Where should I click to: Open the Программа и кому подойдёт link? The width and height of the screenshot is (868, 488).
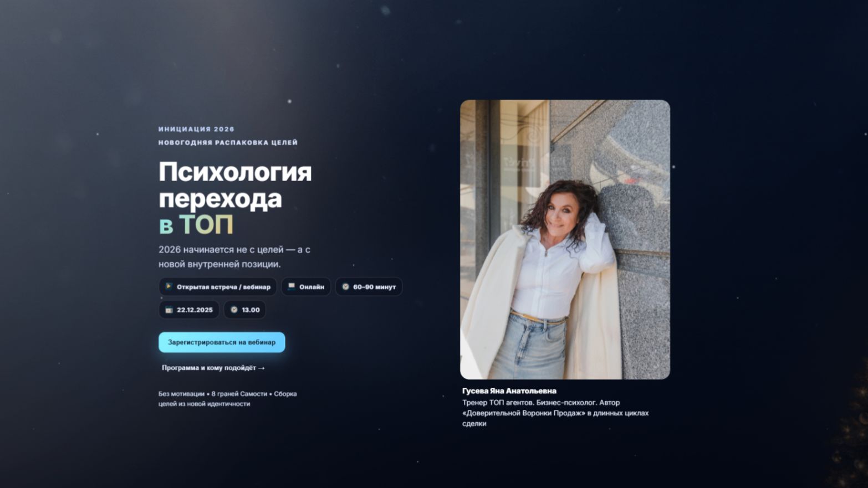click(213, 368)
